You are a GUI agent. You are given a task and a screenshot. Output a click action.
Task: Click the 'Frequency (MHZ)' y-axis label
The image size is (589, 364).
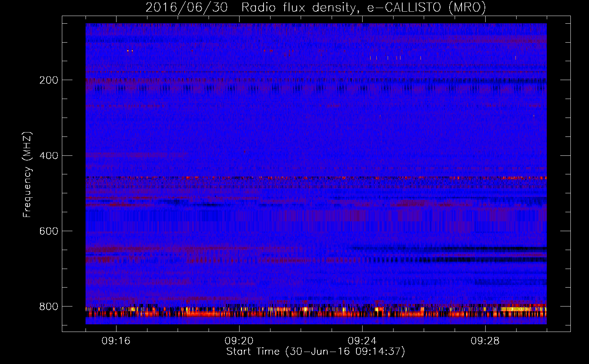pos(27,174)
